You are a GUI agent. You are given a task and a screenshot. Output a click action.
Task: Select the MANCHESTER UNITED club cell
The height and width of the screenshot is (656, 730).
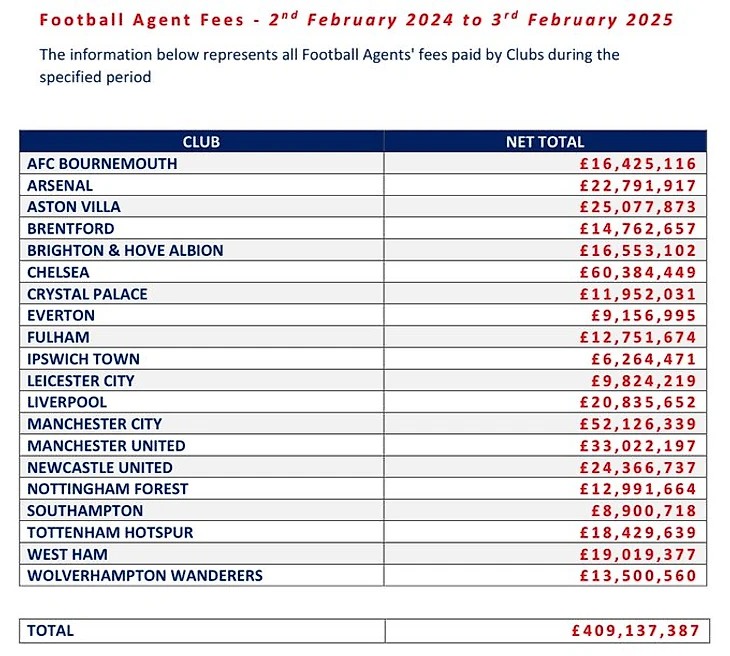pyautogui.click(x=106, y=446)
